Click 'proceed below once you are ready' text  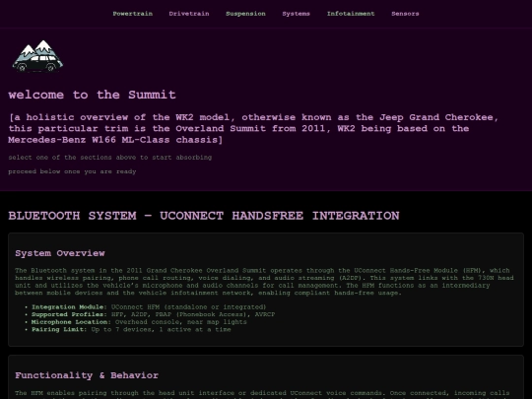[x=72, y=171]
